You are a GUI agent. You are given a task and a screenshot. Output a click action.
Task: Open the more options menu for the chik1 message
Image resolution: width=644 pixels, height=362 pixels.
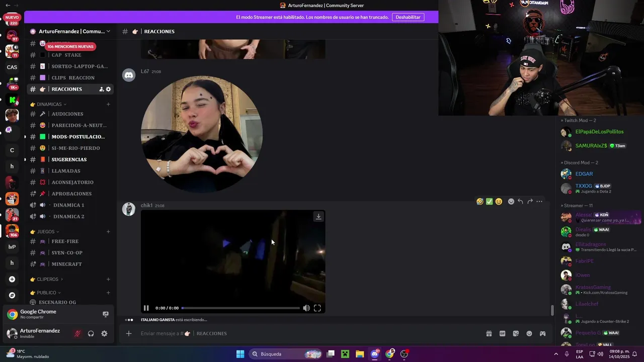[x=539, y=202]
